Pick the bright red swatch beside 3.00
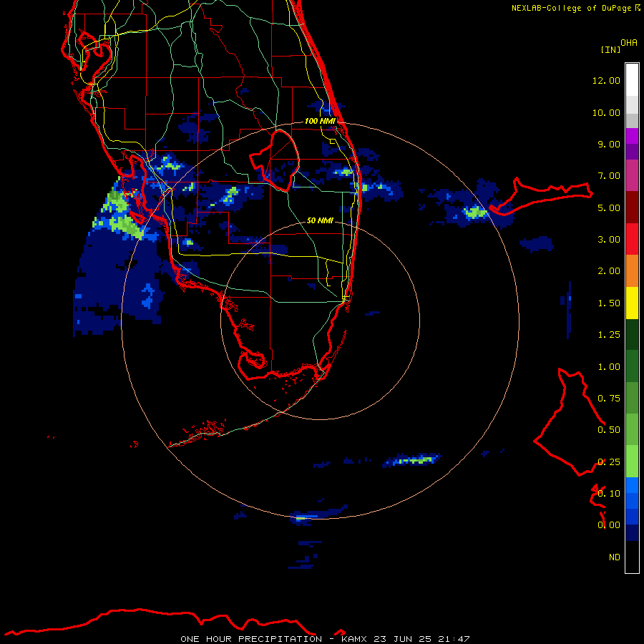This screenshot has height=644, width=644. [x=632, y=239]
